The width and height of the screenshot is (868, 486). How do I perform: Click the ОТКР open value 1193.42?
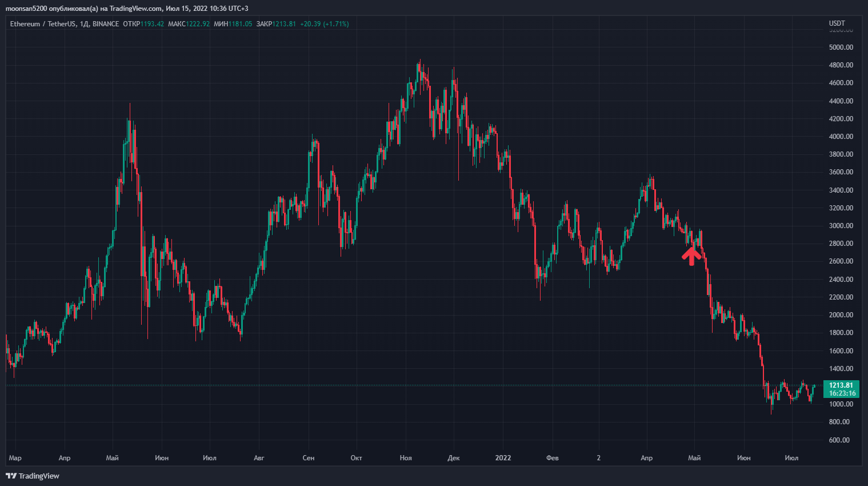coord(153,24)
